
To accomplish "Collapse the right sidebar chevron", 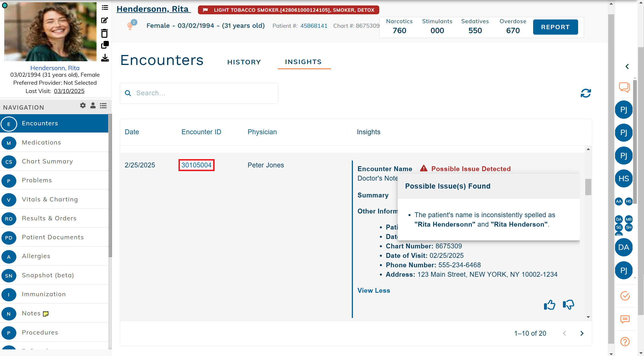I will (x=627, y=67).
